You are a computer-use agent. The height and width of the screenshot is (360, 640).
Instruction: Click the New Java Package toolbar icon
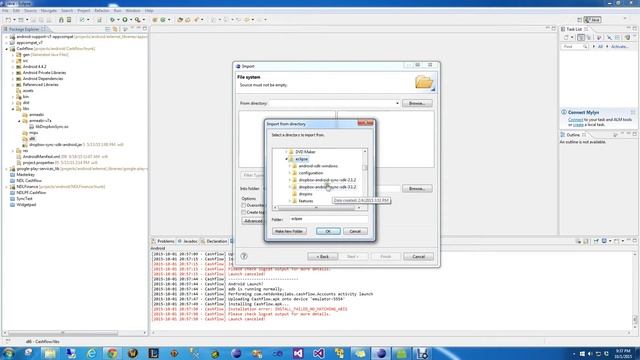click(155, 20)
